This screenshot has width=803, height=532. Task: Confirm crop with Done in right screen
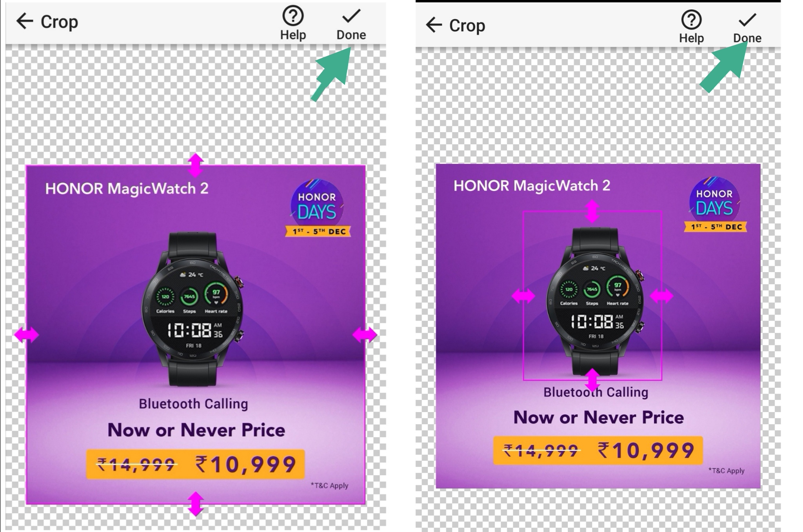coord(747,28)
